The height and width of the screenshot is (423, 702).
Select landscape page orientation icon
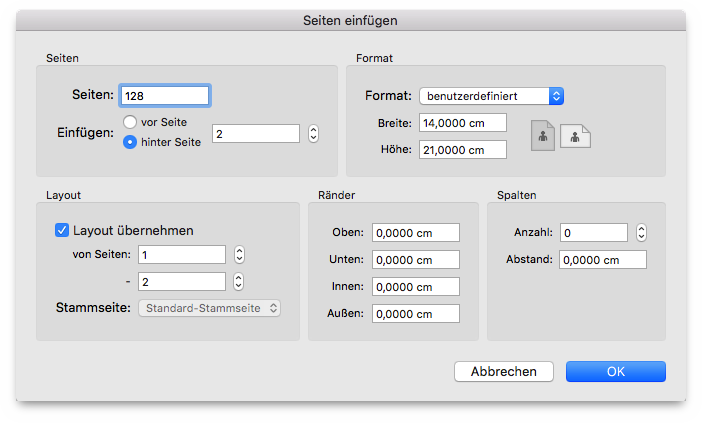pos(575,136)
